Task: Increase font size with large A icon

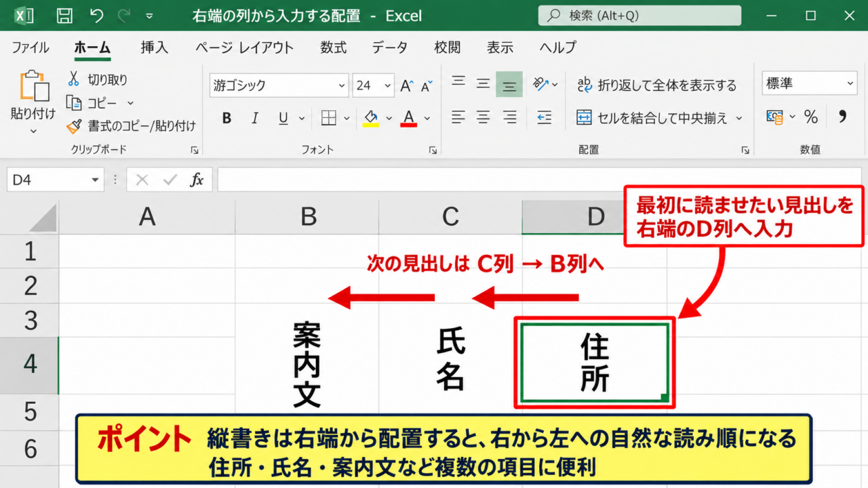Action: [x=407, y=85]
